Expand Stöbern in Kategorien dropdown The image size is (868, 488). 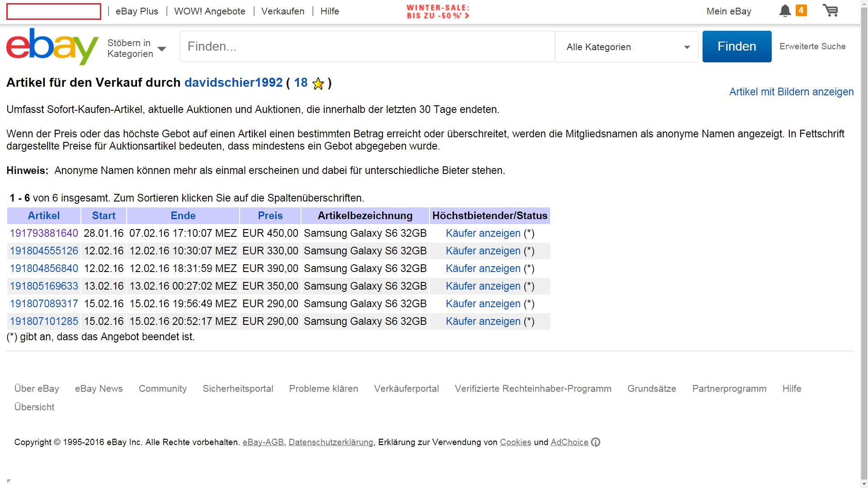137,48
